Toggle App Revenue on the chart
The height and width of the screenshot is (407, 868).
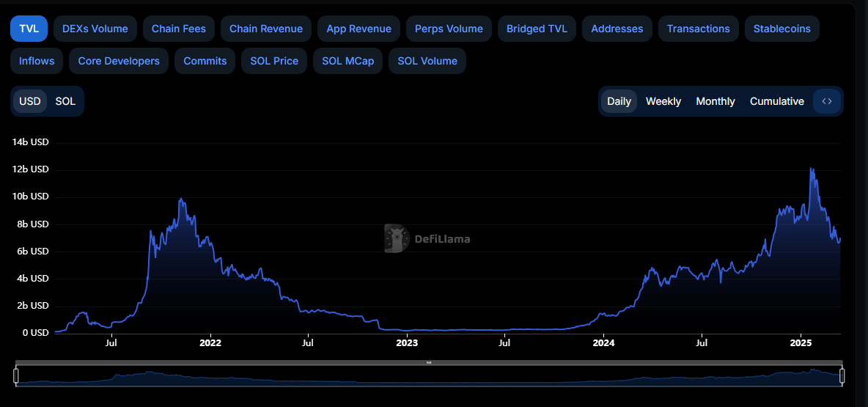358,29
